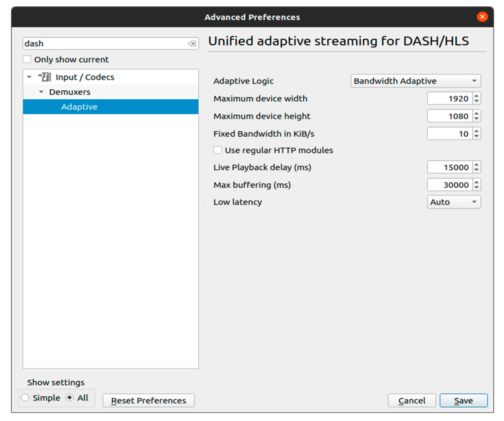The image size is (504, 421).
Task: Clear the search field with the X icon
Action: click(x=192, y=44)
